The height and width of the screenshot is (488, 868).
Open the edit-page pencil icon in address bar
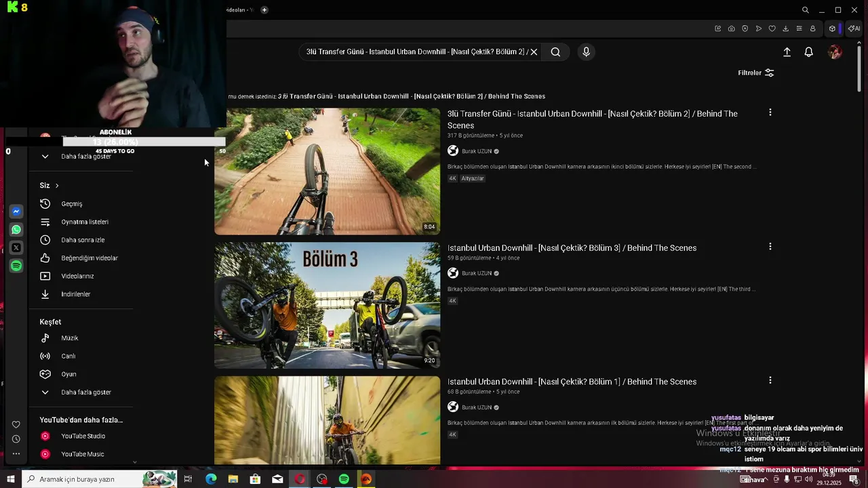717,28
